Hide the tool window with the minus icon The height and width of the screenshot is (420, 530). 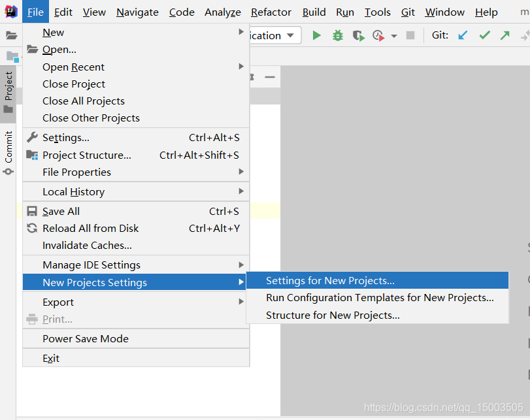pyautogui.click(x=270, y=77)
